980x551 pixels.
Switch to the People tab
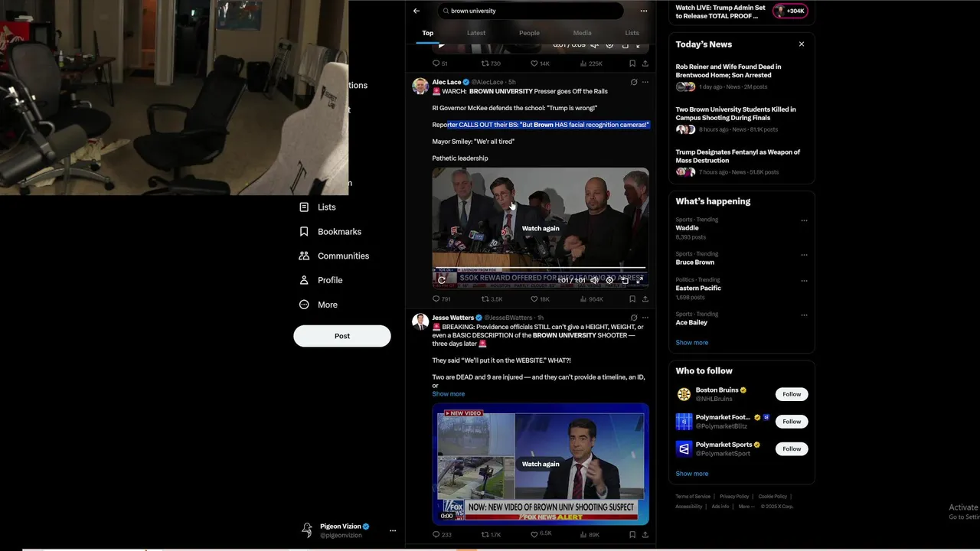point(529,33)
